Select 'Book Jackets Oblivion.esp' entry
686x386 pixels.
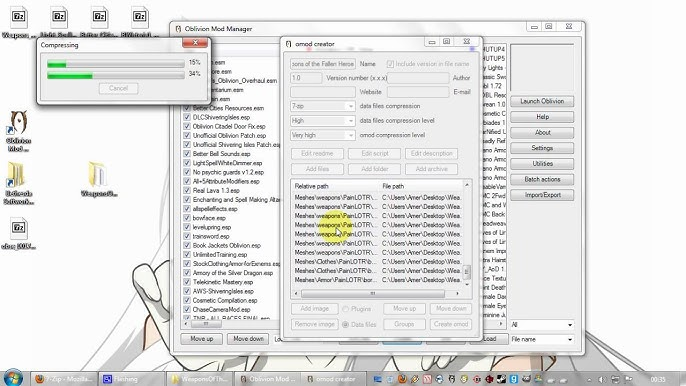[227, 246]
